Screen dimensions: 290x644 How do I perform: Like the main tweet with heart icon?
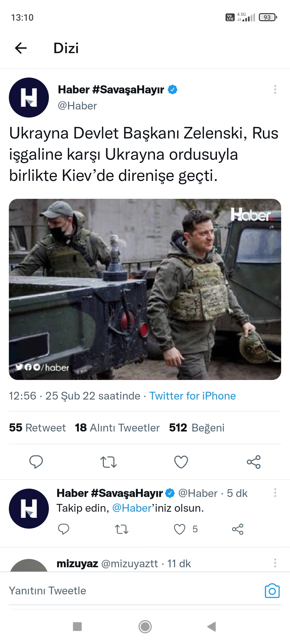(x=181, y=462)
